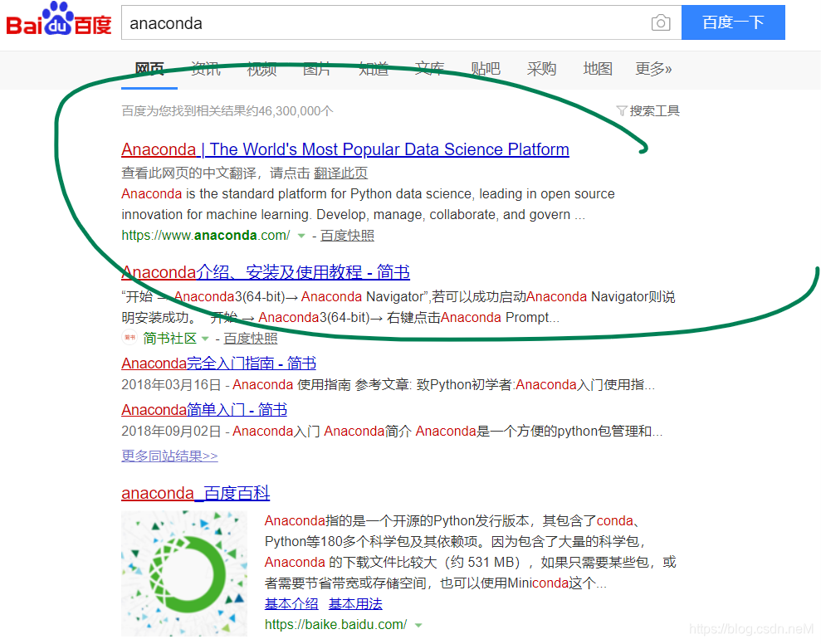Open anaconda_百度百科 result
This screenshot has width=821, height=644.
196,493
